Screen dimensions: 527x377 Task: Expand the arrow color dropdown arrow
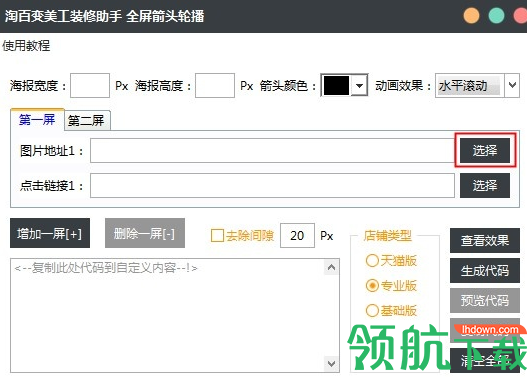[x=359, y=85]
